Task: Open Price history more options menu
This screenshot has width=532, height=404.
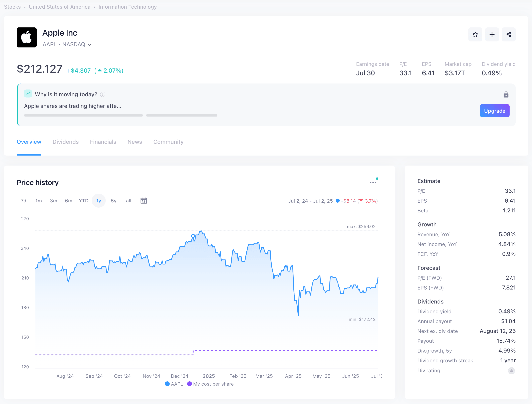Action: 373,182
